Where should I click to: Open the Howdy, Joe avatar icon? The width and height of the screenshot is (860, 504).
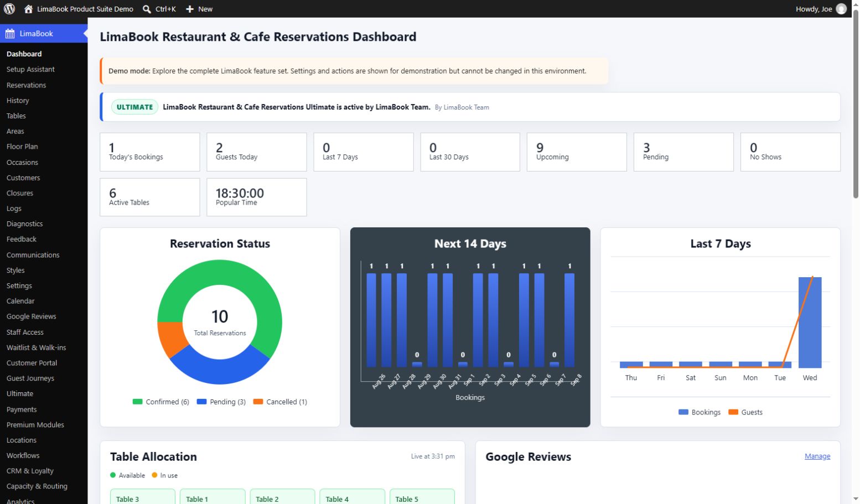841,9
